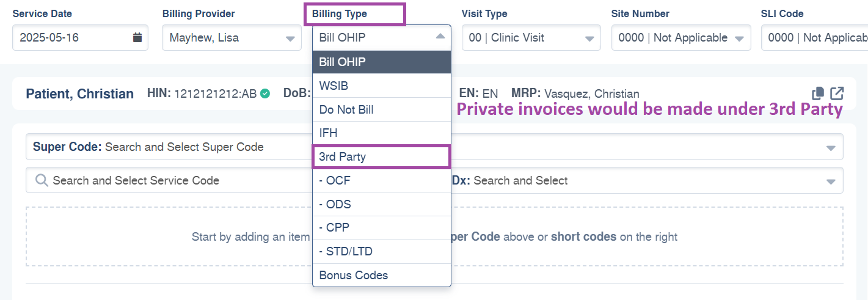Expand the Site Number dropdown

(681, 38)
